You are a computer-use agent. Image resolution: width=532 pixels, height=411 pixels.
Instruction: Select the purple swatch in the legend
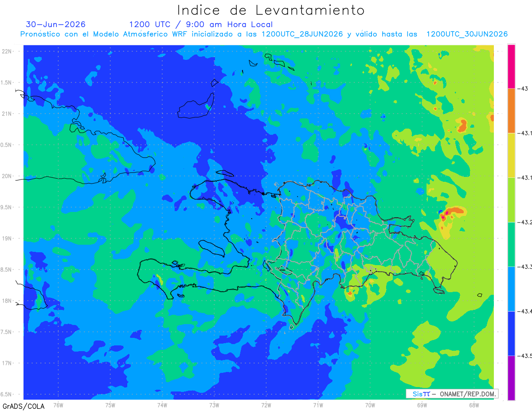511,378
